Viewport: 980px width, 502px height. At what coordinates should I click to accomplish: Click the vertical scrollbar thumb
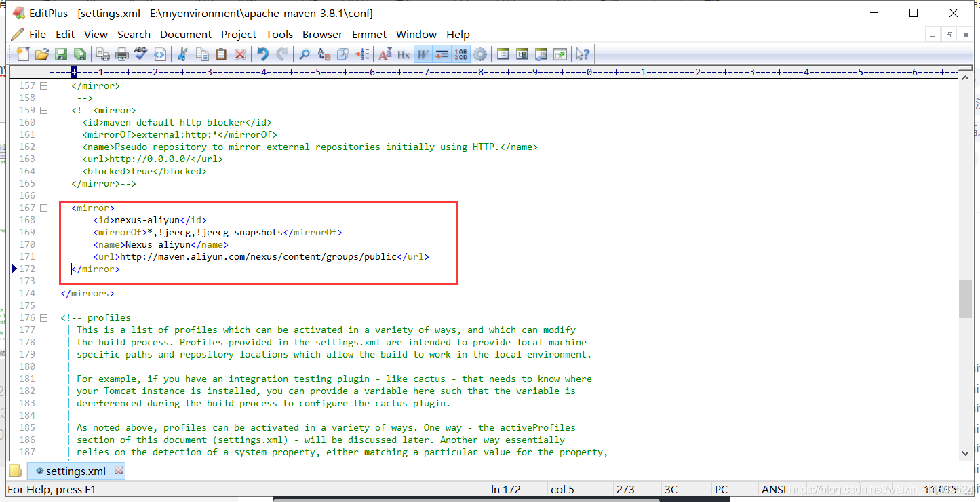(965, 299)
